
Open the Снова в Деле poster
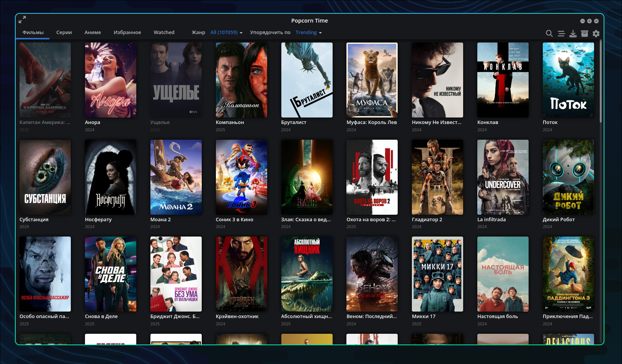(111, 274)
